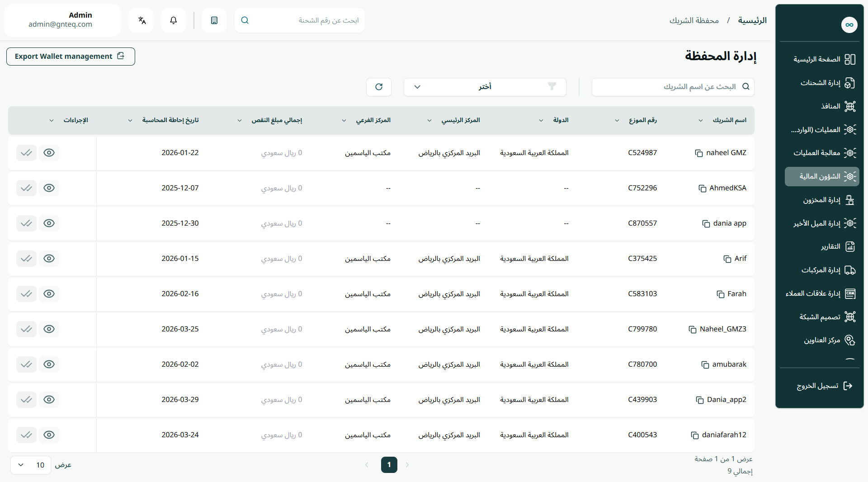
Task: Open التقارير in the sidebar
Action: click(822, 246)
